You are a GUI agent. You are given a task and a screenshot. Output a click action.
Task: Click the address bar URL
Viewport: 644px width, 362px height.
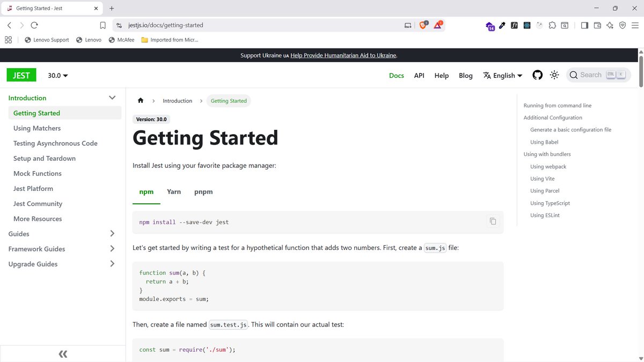[x=166, y=25]
